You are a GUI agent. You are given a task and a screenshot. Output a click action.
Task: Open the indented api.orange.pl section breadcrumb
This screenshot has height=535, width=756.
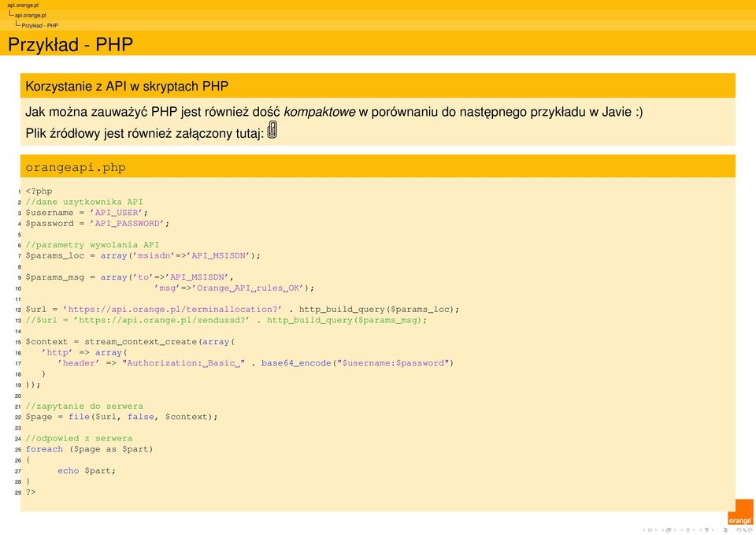[x=31, y=16]
